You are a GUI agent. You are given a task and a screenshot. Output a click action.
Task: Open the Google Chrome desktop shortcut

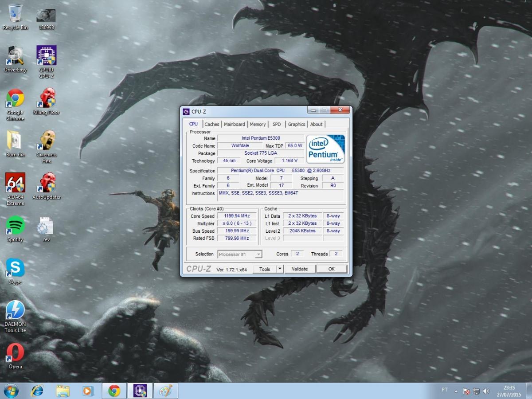(15, 105)
